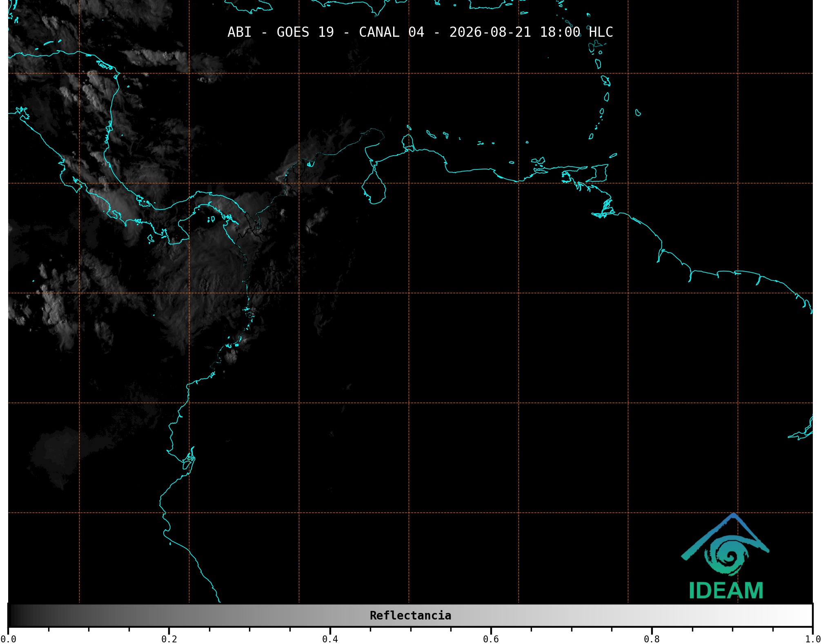Click the ABI GOES 19 CANAL 04 title text

click(x=420, y=32)
